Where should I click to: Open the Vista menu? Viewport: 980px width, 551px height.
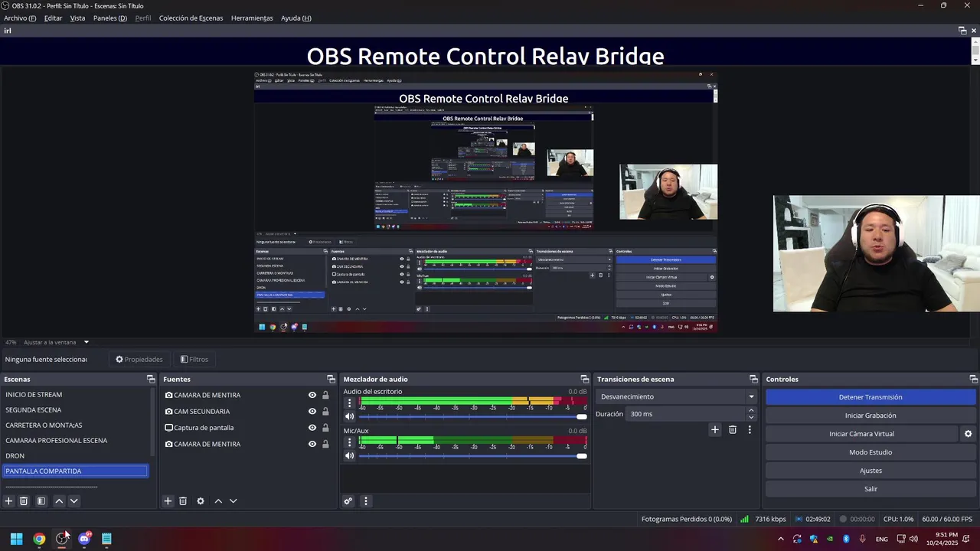(77, 18)
